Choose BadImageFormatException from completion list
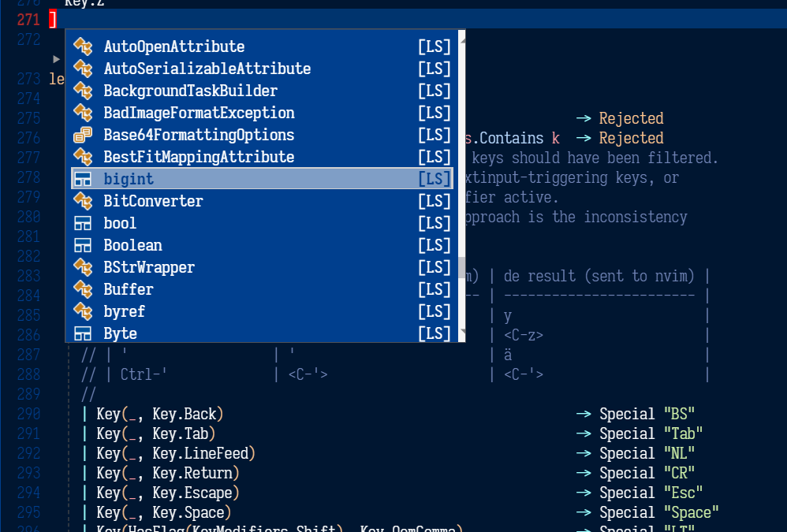The width and height of the screenshot is (787, 532). (199, 113)
